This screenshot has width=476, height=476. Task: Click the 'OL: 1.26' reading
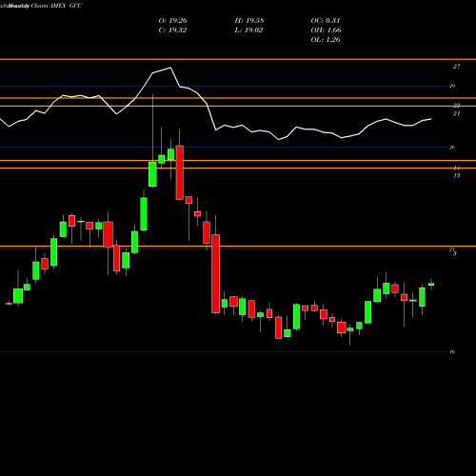(x=326, y=40)
